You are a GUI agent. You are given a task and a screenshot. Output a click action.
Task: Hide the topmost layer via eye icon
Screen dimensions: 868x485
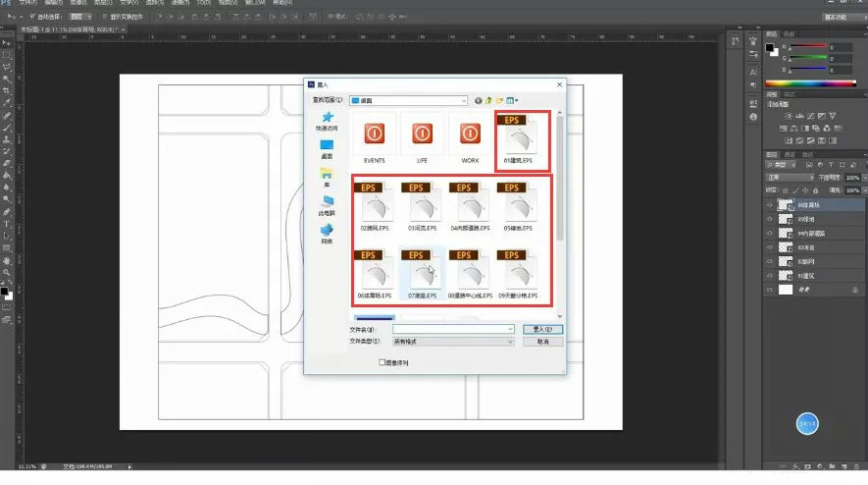(x=769, y=205)
